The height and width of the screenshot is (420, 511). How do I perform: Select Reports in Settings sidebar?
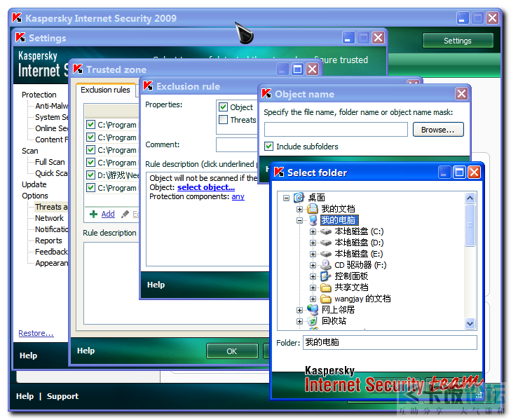click(x=48, y=241)
